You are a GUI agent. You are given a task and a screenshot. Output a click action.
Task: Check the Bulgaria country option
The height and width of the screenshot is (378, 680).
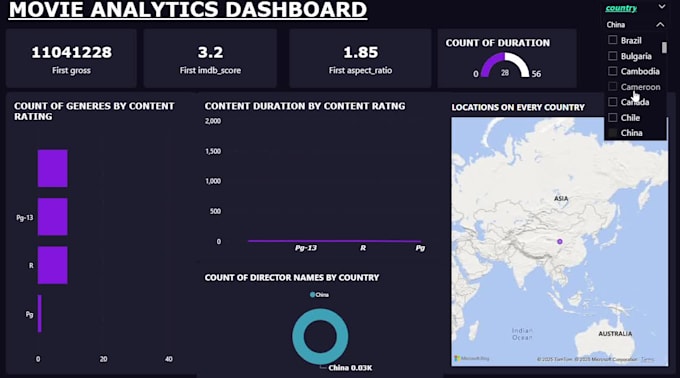coord(612,56)
